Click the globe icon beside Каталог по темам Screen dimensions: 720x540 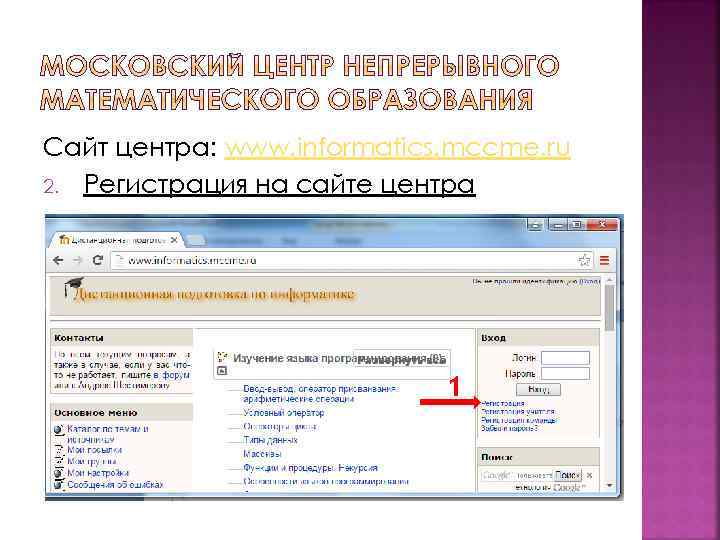58,430
